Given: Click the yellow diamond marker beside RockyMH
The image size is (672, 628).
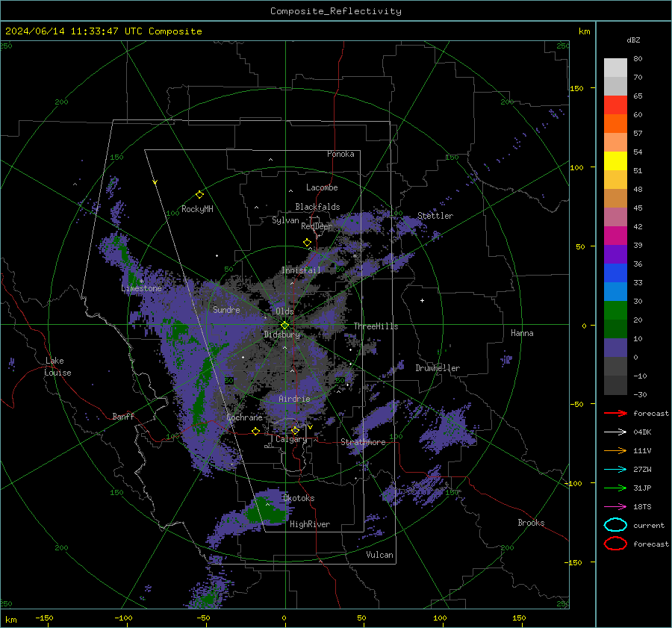Looking at the screenshot, I should 199,195.
